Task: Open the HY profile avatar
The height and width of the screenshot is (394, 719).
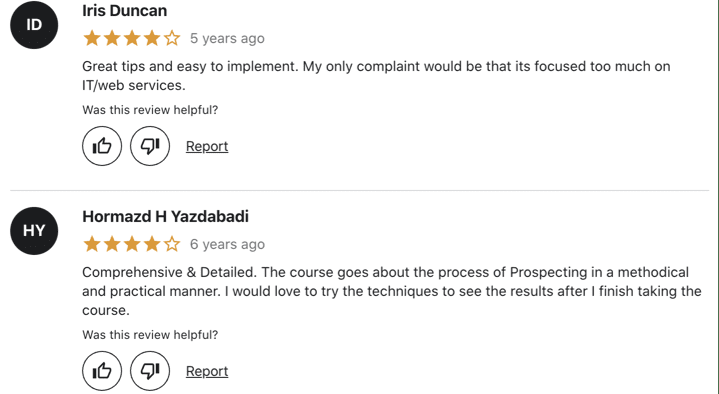Action: point(34,231)
